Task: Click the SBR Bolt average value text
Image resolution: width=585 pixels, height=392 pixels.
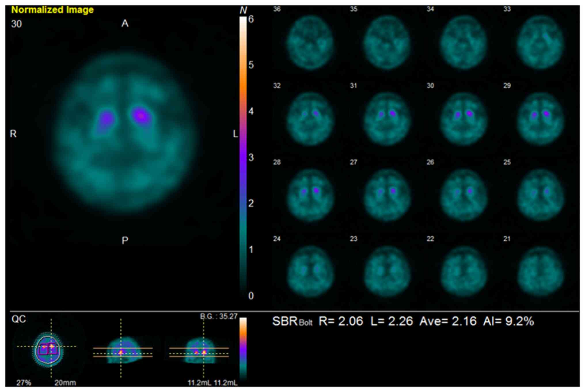Action: point(448,321)
